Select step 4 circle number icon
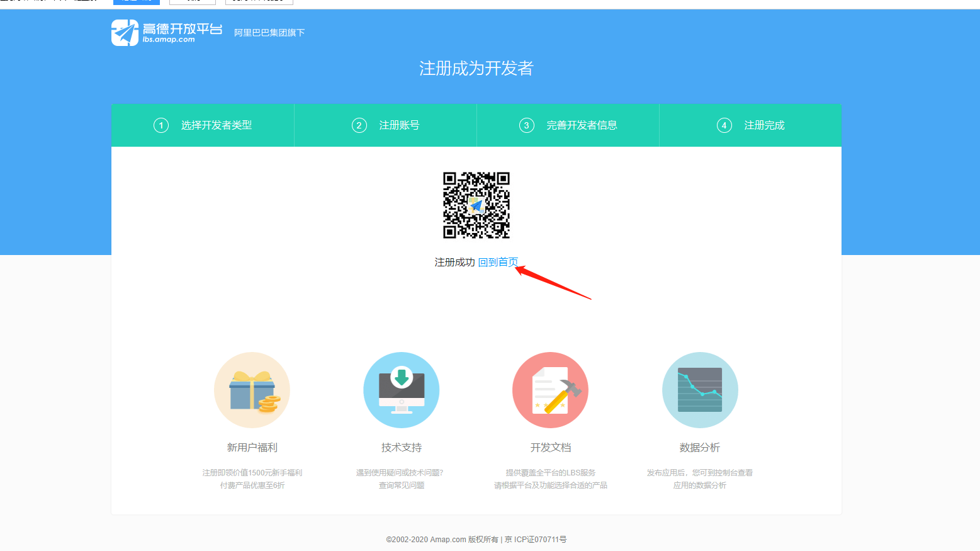The image size is (980, 551). pyautogui.click(x=724, y=125)
